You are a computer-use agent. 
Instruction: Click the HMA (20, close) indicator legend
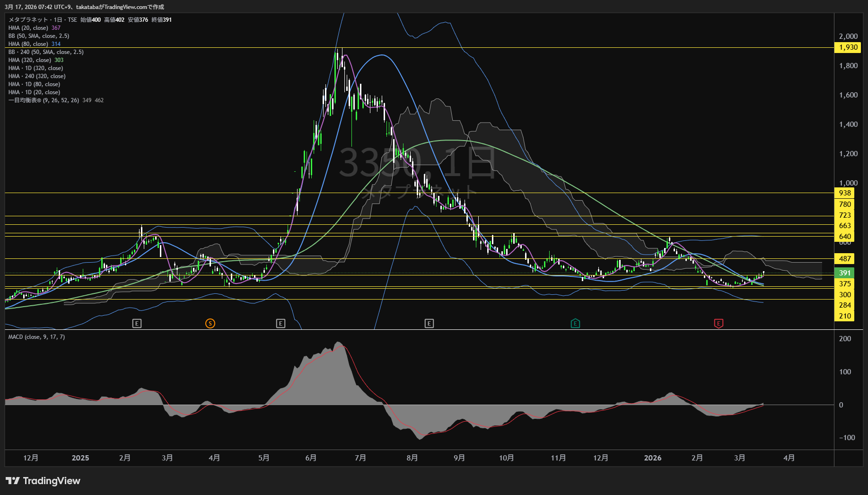[x=28, y=28]
